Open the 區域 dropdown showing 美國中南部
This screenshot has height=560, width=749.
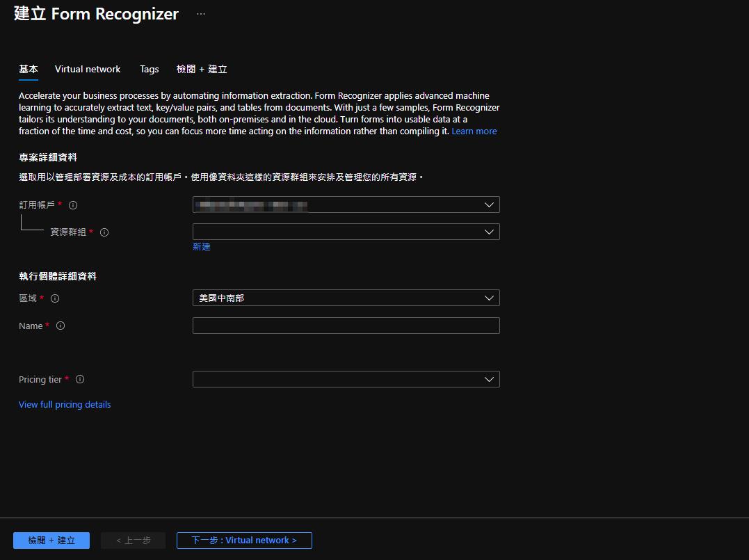point(346,298)
